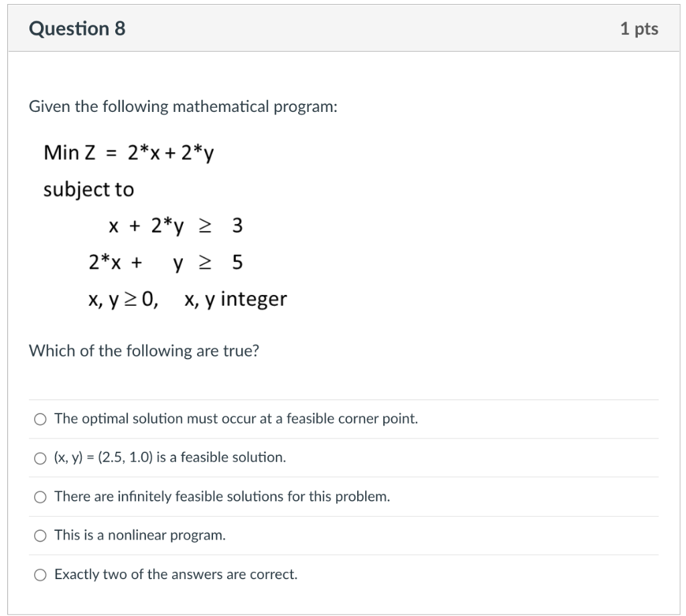
Task: Click 'Which of the following are true?' prompt
Action: coord(145,351)
